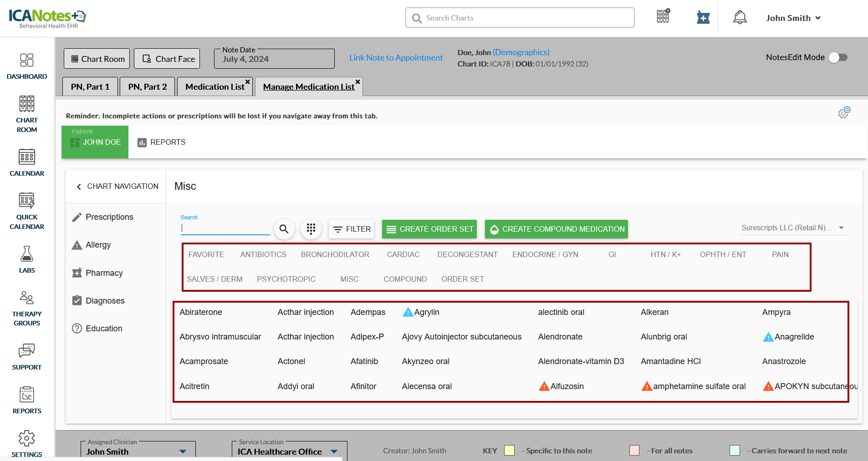Open the Quick Calendar sidebar icon
Viewport: 868px width, 461px height.
27,210
